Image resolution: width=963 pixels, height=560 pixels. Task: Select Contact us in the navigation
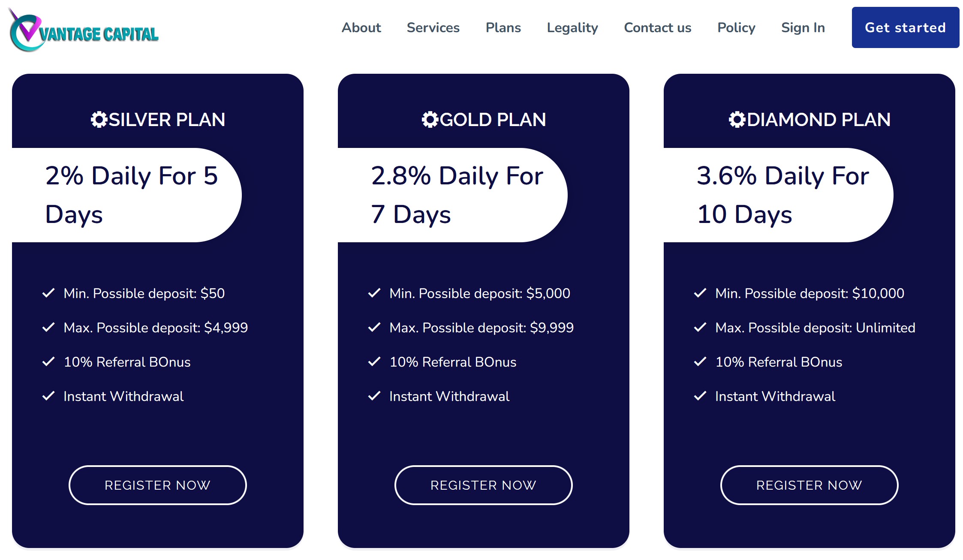pos(657,28)
